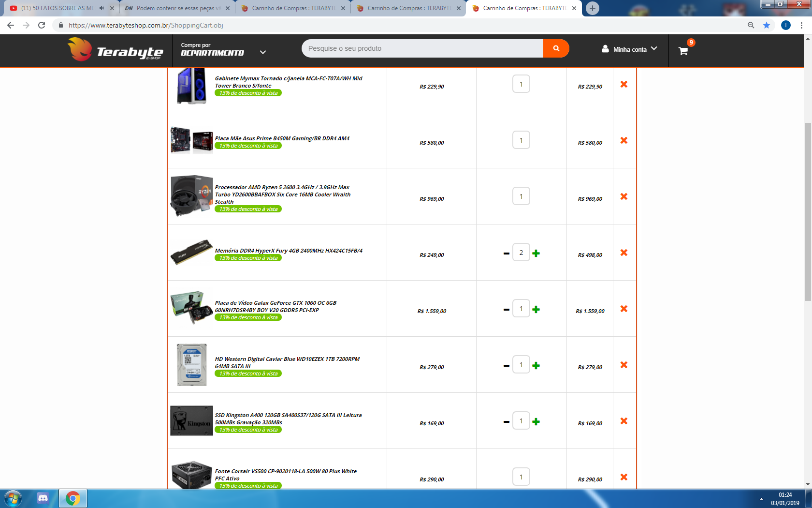Image resolution: width=812 pixels, height=508 pixels.
Task: Open Discord from the taskbar
Action: pyautogui.click(x=43, y=498)
